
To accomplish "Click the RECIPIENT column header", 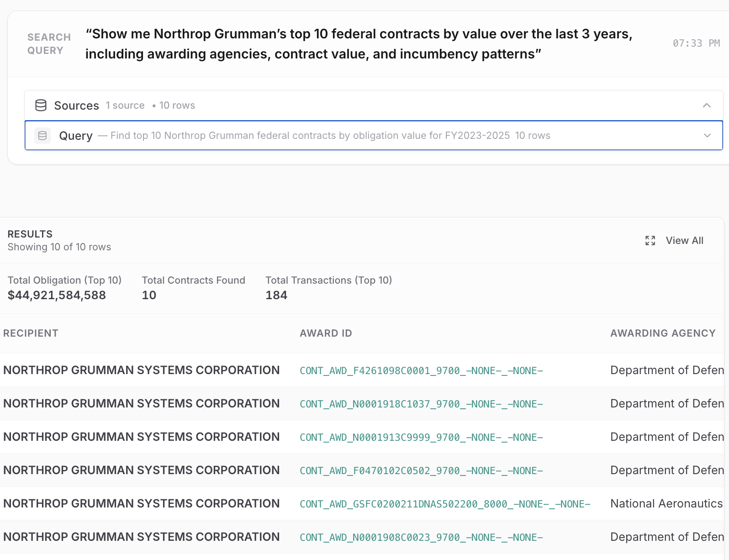I will pos(31,333).
